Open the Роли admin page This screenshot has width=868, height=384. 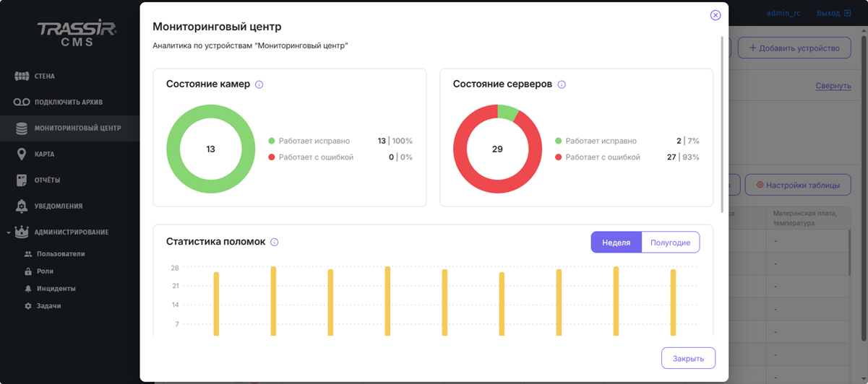tap(45, 271)
